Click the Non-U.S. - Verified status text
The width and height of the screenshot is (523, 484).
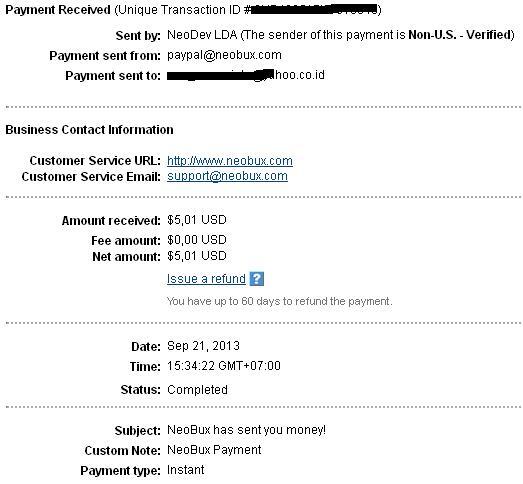click(460, 35)
